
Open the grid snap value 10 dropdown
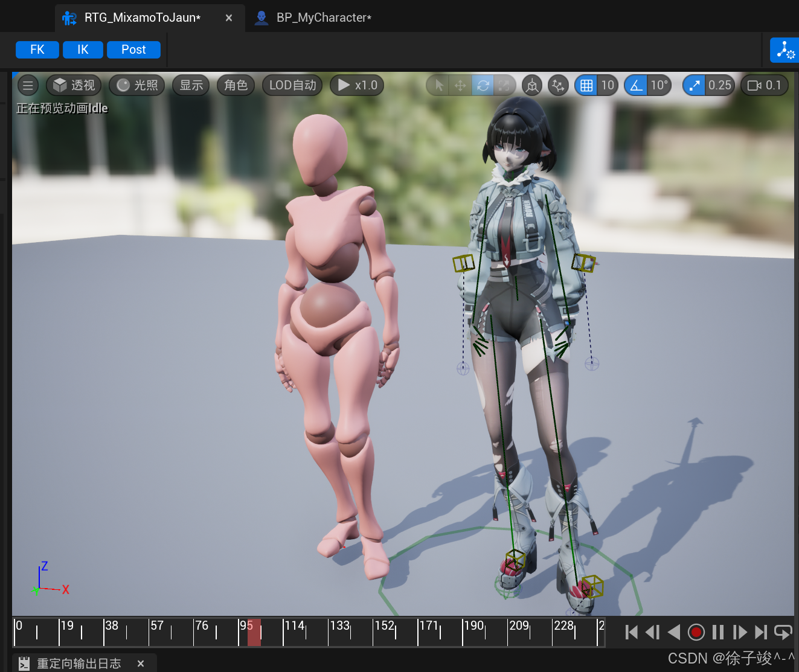[x=608, y=86]
